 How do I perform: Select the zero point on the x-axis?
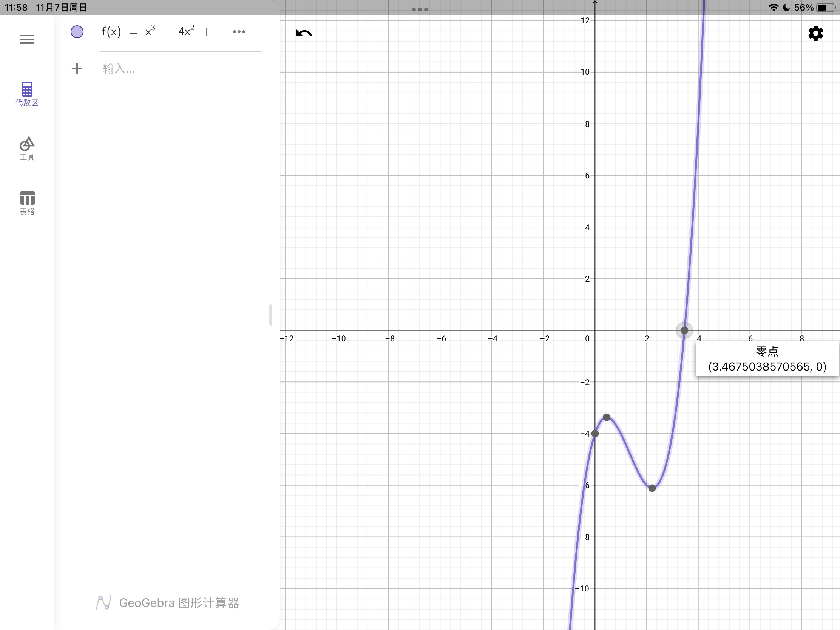(x=684, y=330)
